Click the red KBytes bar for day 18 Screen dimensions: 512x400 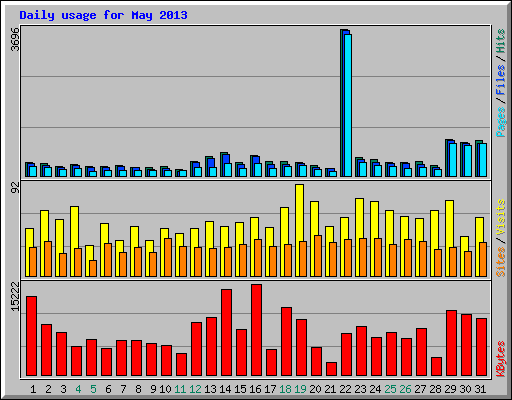point(286,342)
